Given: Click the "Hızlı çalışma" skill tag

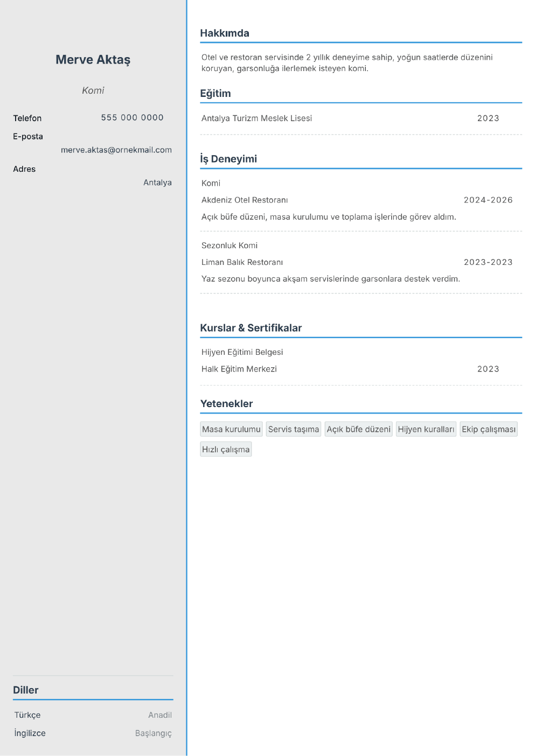Looking at the screenshot, I should tap(226, 450).
